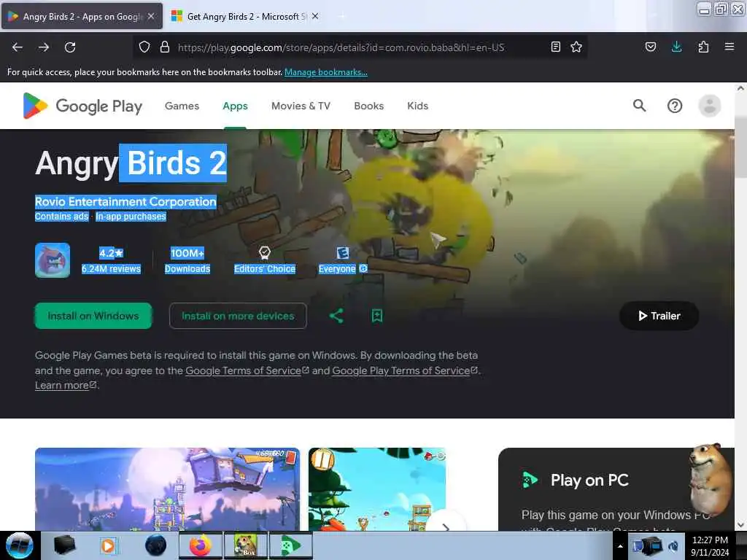Screen dimensions: 747x560
Task: Click the Editors' Choice badge icon
Action: click(264, 252)
